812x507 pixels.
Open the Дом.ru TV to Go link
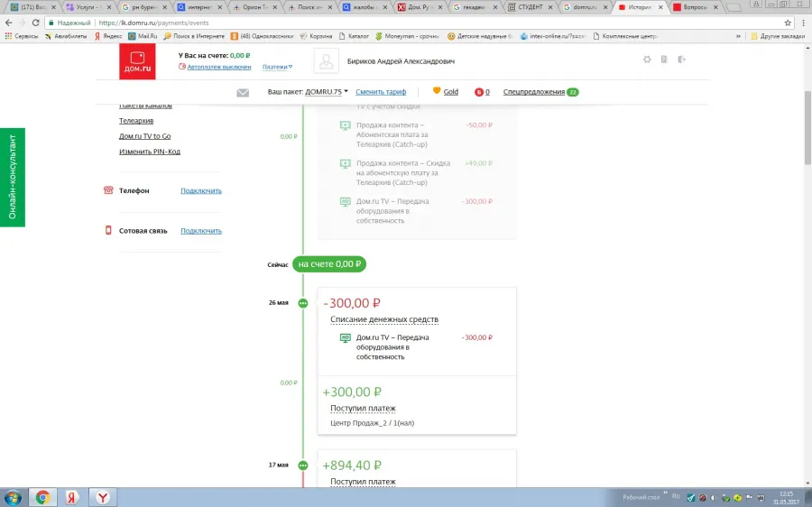click(x=144, y=136)
